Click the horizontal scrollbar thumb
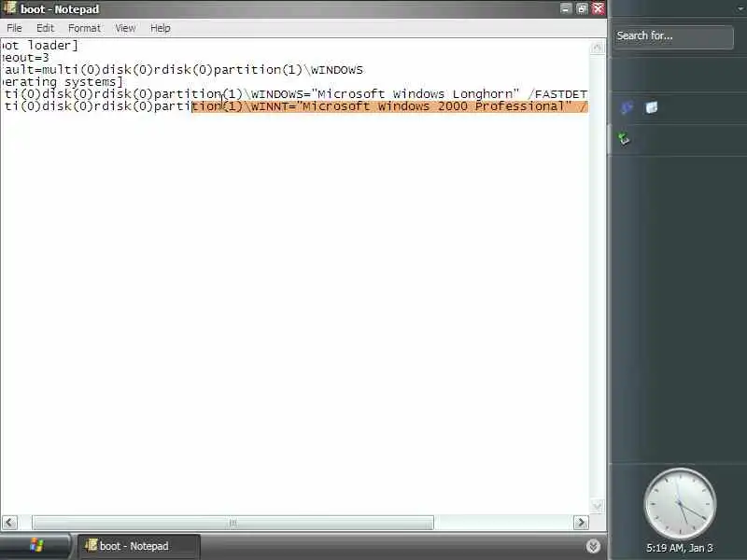 [x=233, y=523]
